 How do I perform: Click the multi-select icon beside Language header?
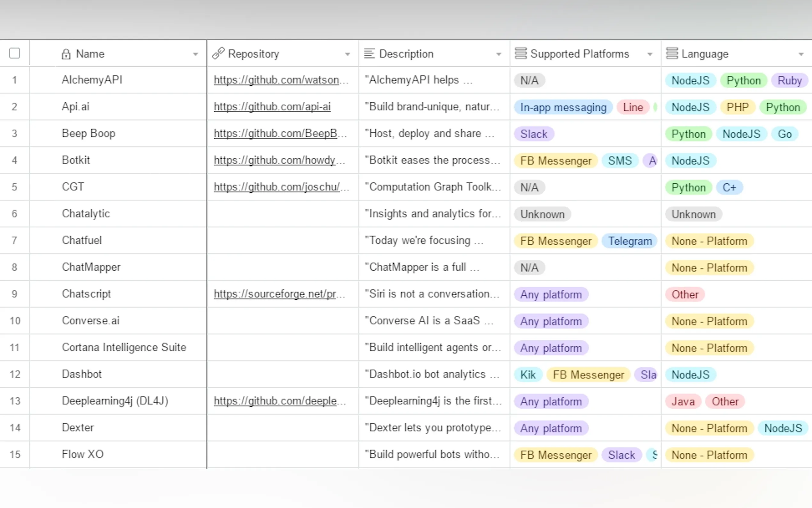672,53
